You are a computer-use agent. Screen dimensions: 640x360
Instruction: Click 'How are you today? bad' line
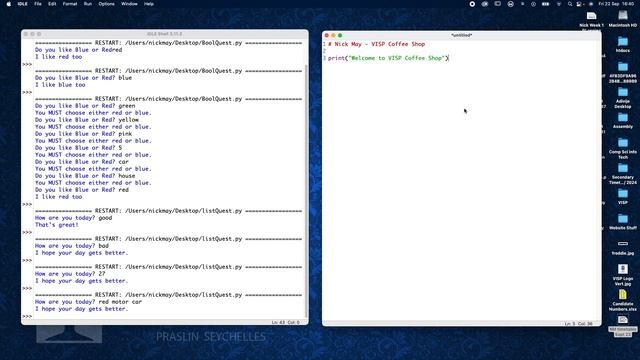point(71,246)
